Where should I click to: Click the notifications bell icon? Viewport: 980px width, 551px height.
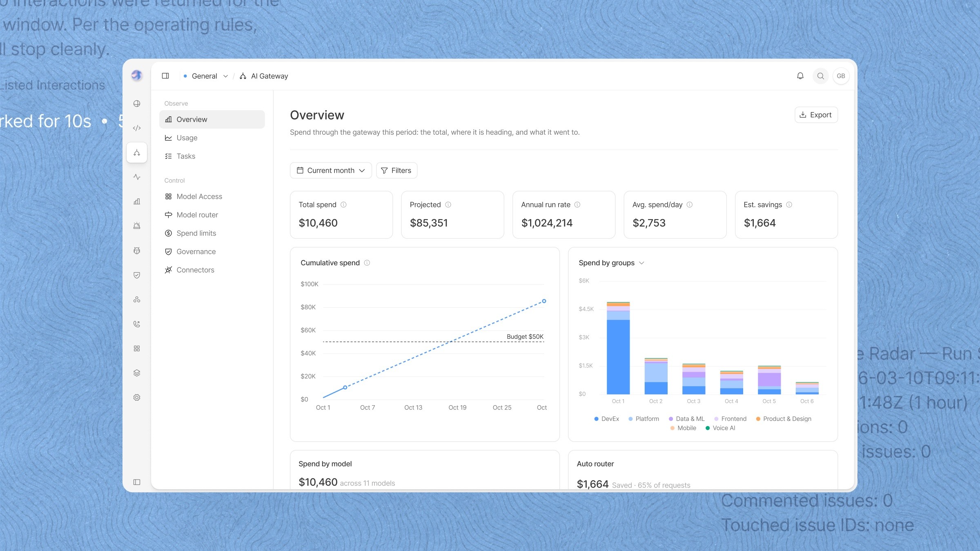click(800, 76)
